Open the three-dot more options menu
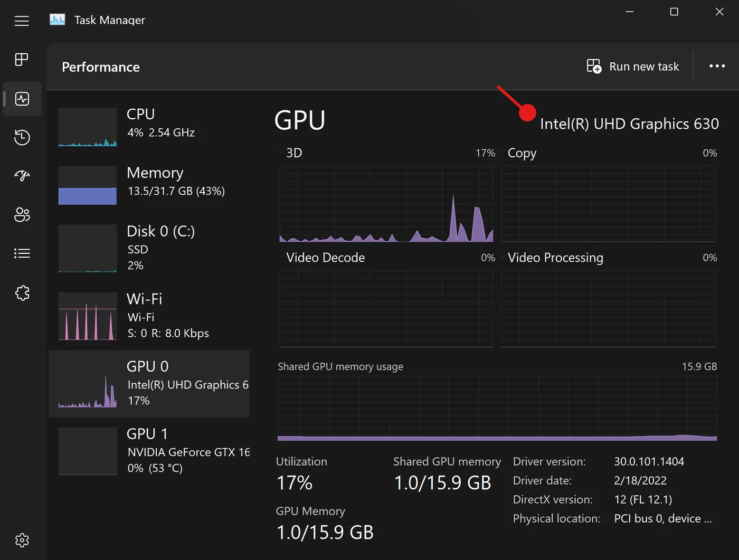739x560 pixels. pos(717,66)
